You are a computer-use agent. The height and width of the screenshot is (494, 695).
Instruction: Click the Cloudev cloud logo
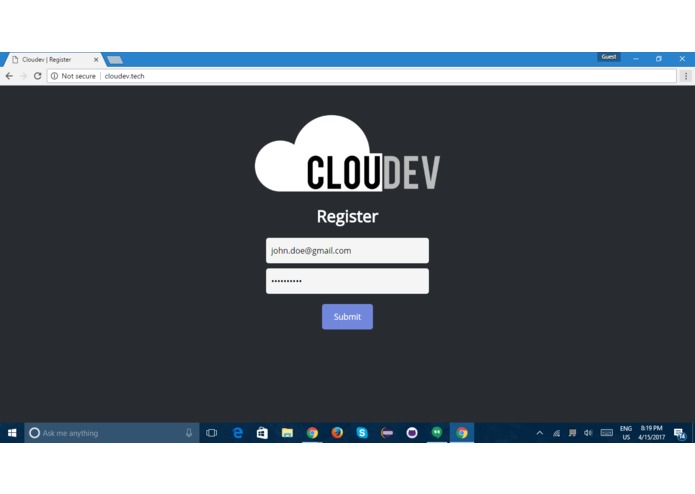(x=348, y=153)
